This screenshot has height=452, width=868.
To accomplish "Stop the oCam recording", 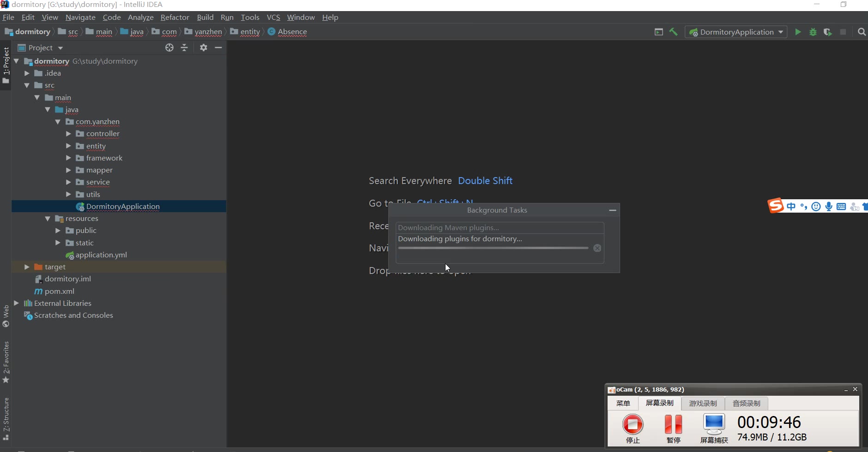I will 633,428.
